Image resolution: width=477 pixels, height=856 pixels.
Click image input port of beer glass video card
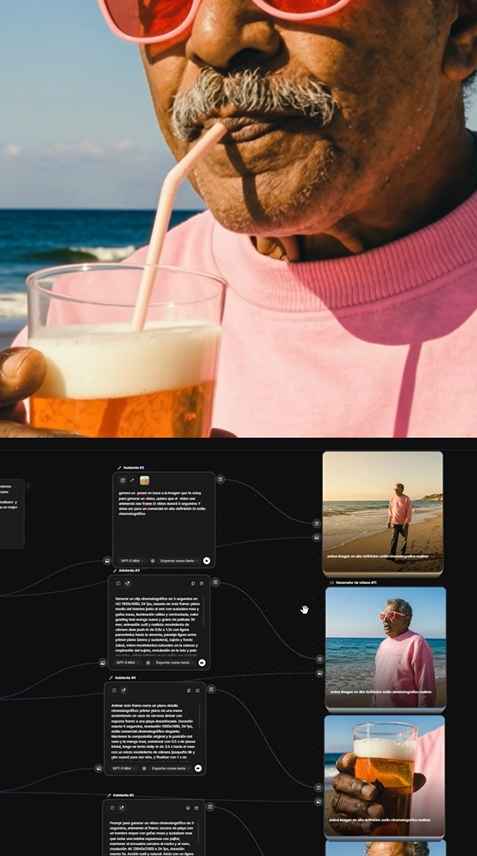click(318, 801)
